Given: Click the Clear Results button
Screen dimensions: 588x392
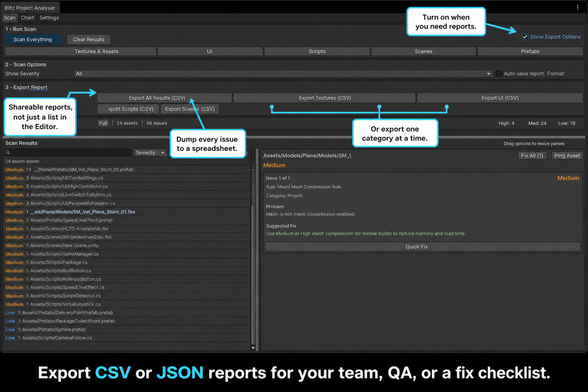Looking at the screenshot, I should [x=89, y=40].
